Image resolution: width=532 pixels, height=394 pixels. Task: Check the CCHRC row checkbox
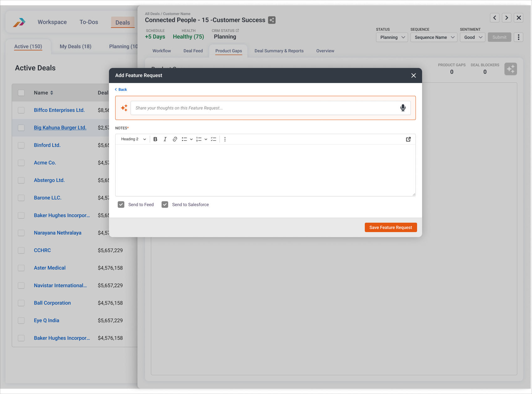[x=21, y=251]
